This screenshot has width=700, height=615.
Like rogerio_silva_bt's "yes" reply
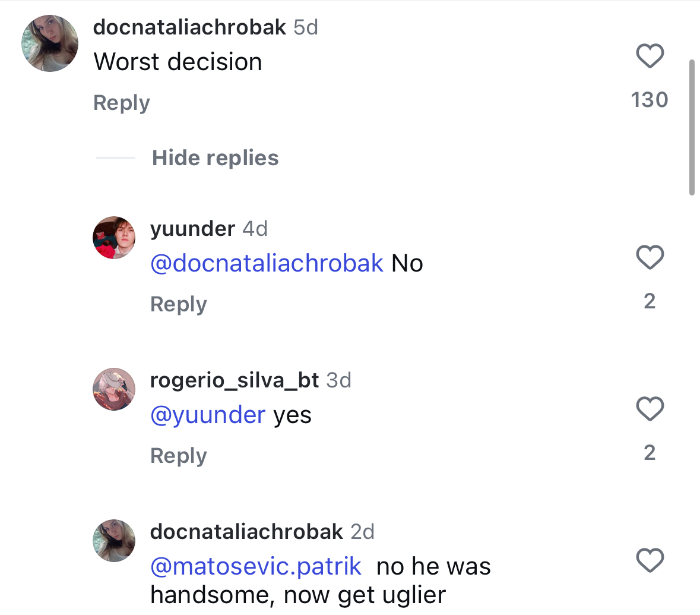(650, 409)
